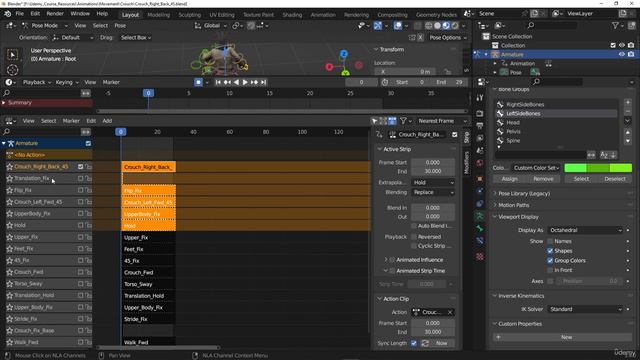This screenshot has height=360, width=640.
Task: Toggle Armature visibility eye in outliner
Action: [x=622, y=54]
